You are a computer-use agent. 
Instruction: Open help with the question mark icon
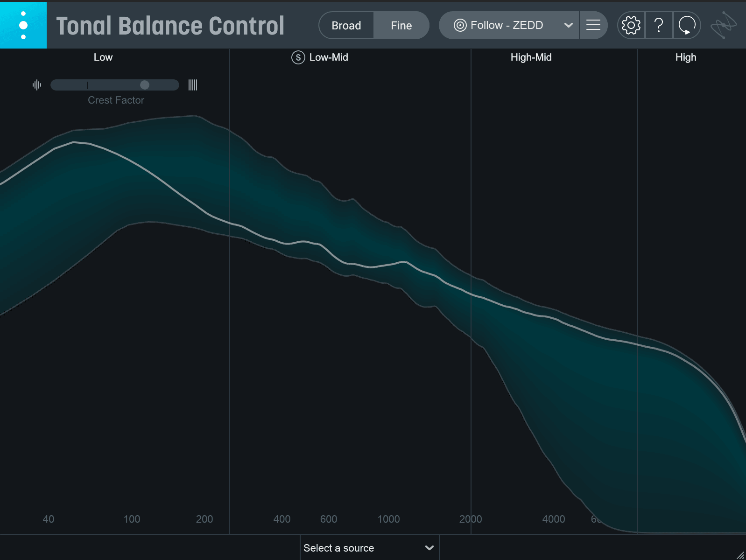[659, 25]
